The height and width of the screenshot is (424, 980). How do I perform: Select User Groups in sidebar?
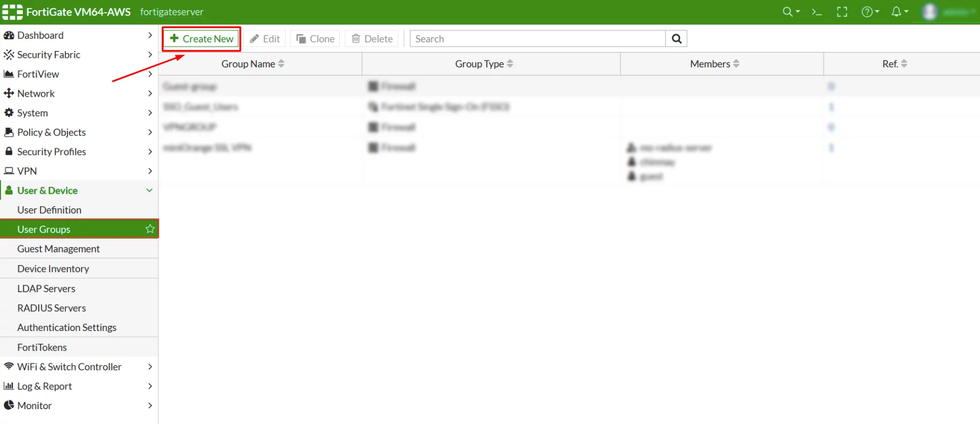tap(79, 229)
